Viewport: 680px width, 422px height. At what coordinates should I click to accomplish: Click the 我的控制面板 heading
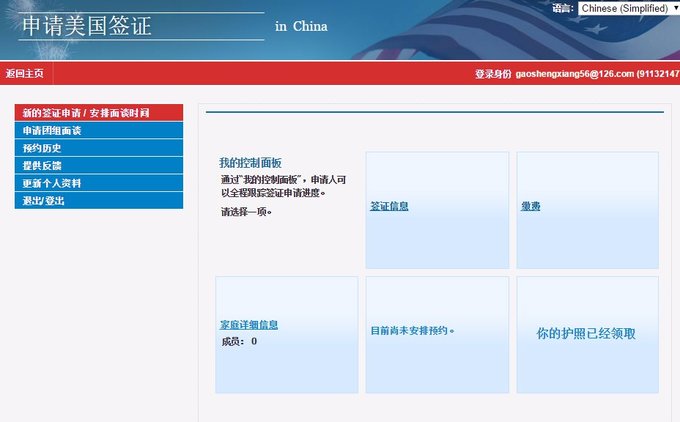pos(250,163)
